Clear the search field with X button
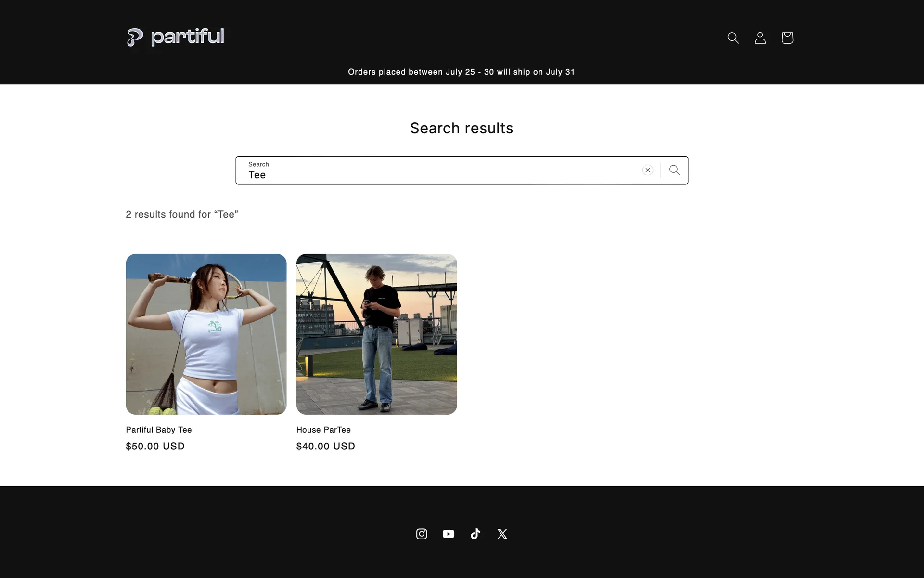 tap(647, 170)
